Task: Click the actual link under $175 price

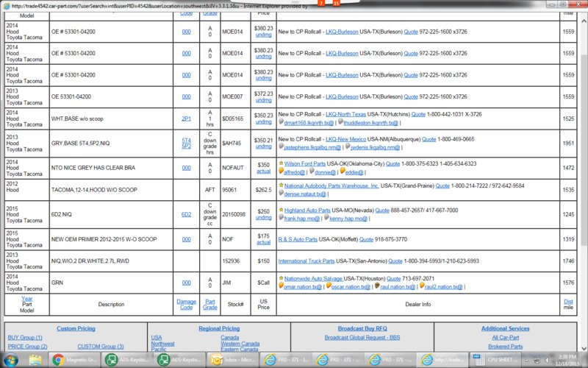Action: click(x=264, y=242)
